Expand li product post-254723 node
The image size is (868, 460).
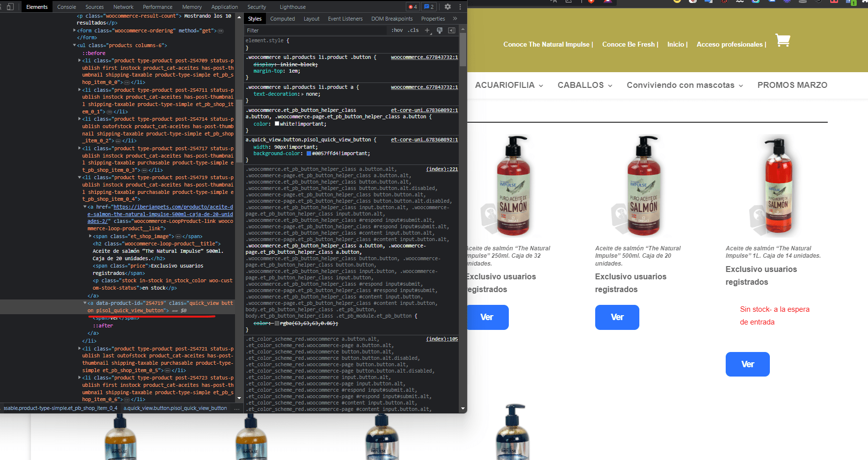[79, 378]
